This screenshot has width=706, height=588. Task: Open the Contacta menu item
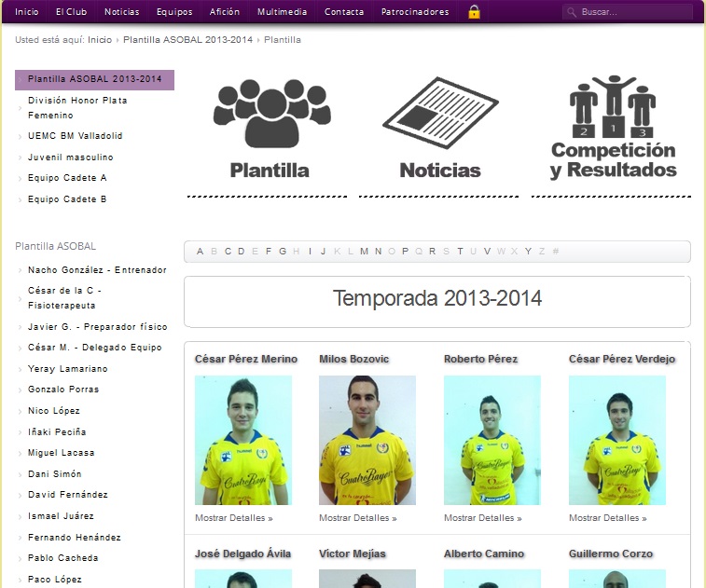pos(344,12)
